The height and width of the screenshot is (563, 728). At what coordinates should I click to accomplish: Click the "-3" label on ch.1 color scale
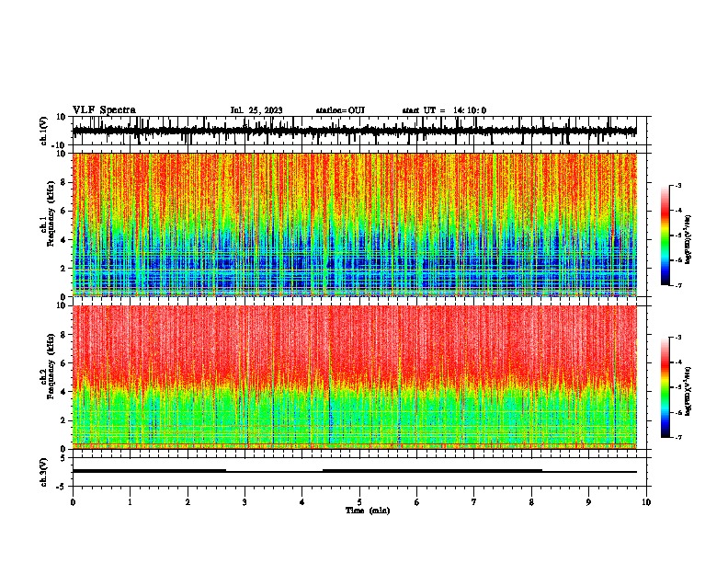pyautogui.click(x=677, y=185)
